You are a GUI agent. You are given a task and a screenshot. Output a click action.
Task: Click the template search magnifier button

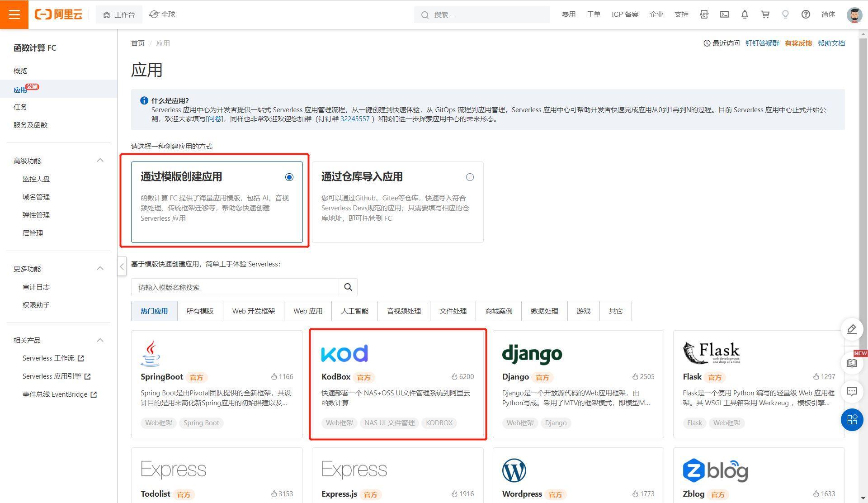point(348,287)
